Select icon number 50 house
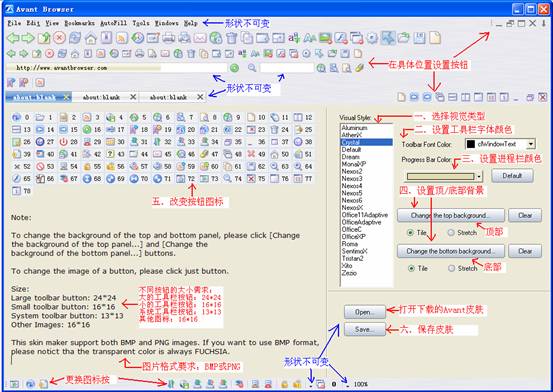This screenshot has height=392, width=553. (x=274, y=154)
